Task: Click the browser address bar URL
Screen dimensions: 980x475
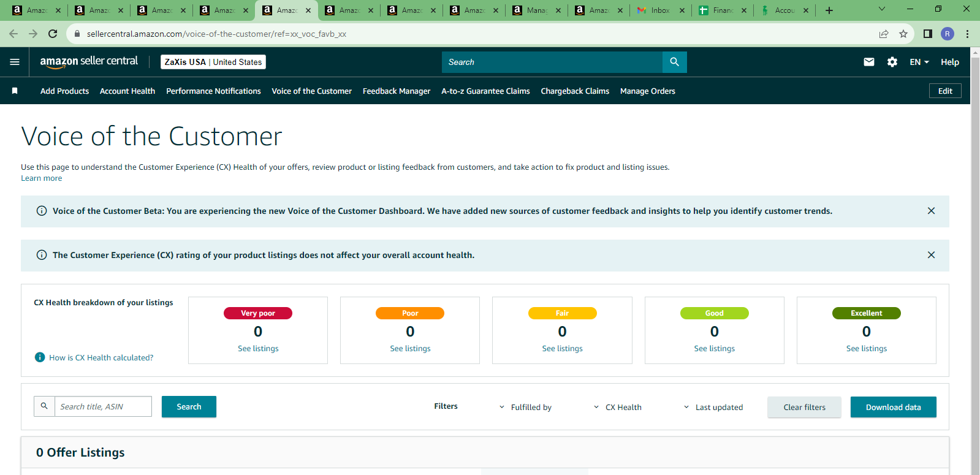Action: (x=216, y=34)
